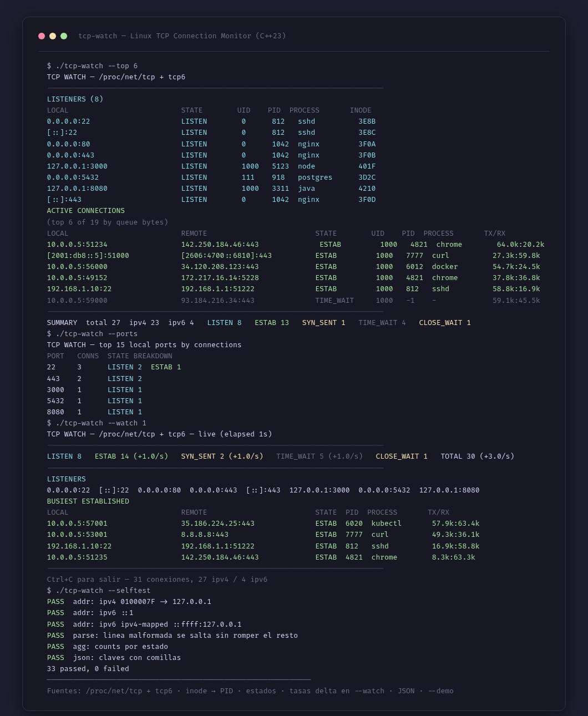Image resolution: width=588 pixels, height=716 pixels.
Task: Click the 'java' process name
Action: pos(306,189)
